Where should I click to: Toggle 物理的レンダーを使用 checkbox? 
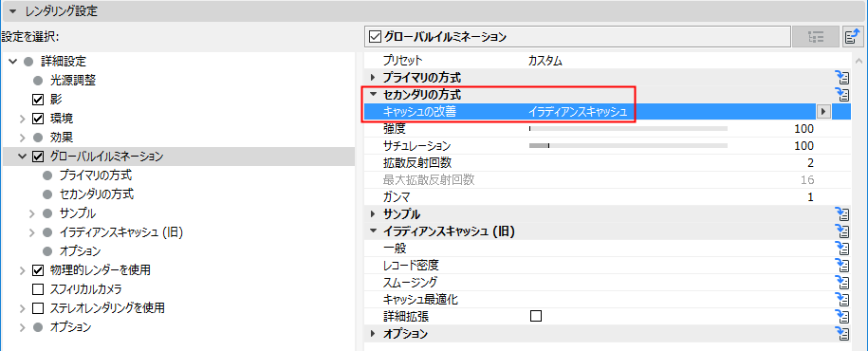click(38, 270)
